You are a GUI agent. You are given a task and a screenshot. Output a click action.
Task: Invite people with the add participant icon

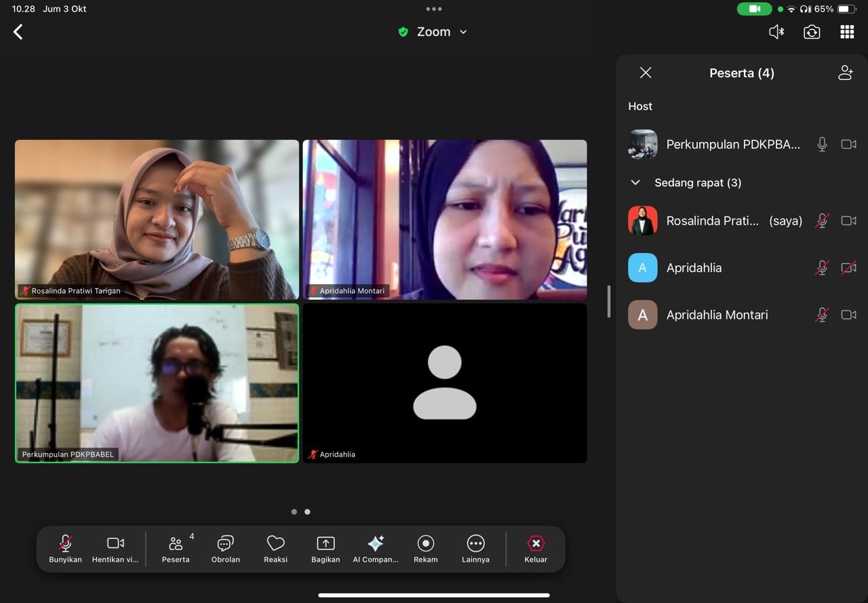[845, 73]
